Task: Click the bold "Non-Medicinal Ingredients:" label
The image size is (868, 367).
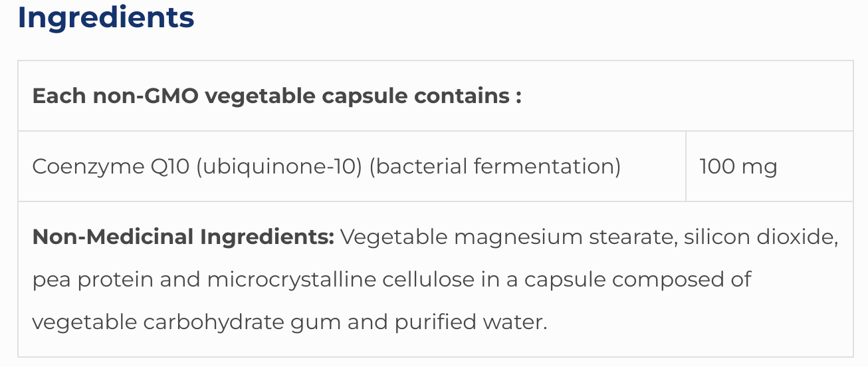Action: point(183,237)
